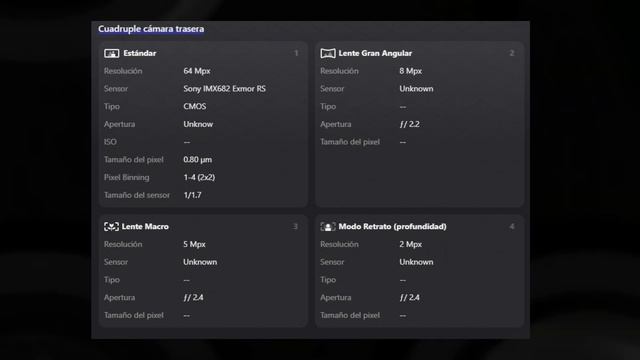Click the Pixel Binning 1-4 (2x2) value

(x=199, y=178)
